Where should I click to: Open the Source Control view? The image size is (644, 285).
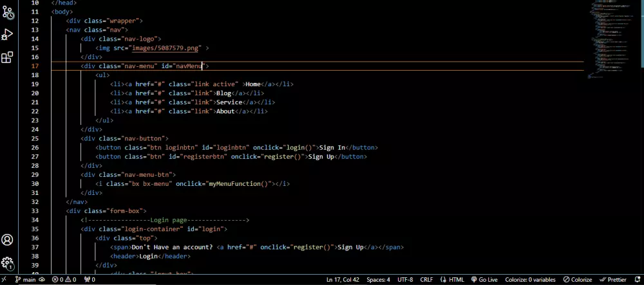tap(7, 12)
